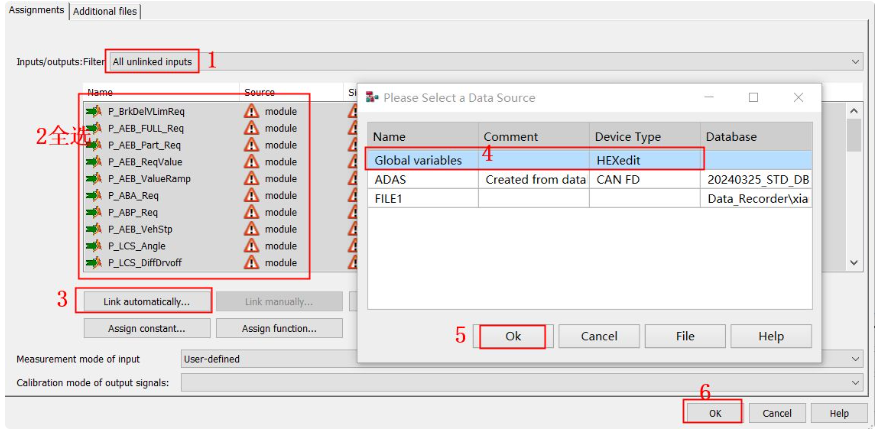877x429 pixels.
Task: Switch to the Additional files tab
Action: point(106,11)
